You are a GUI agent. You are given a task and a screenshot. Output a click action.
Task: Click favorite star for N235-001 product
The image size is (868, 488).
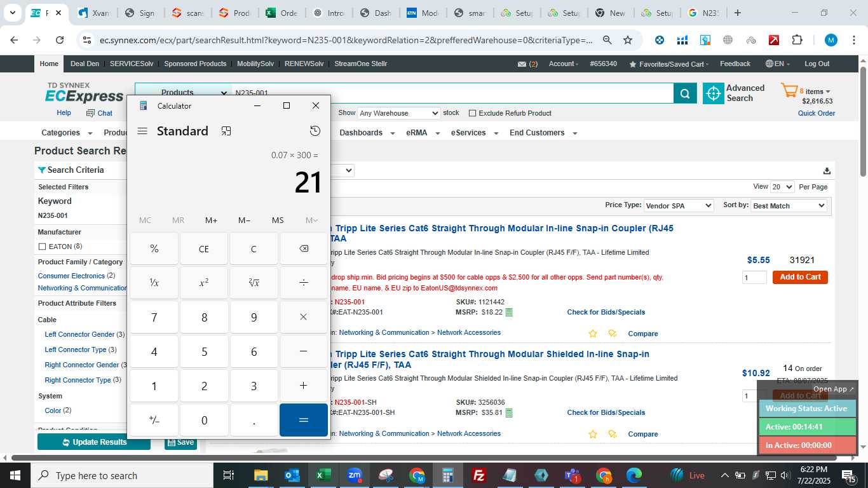pyautogui.click(x=593, y=334)
